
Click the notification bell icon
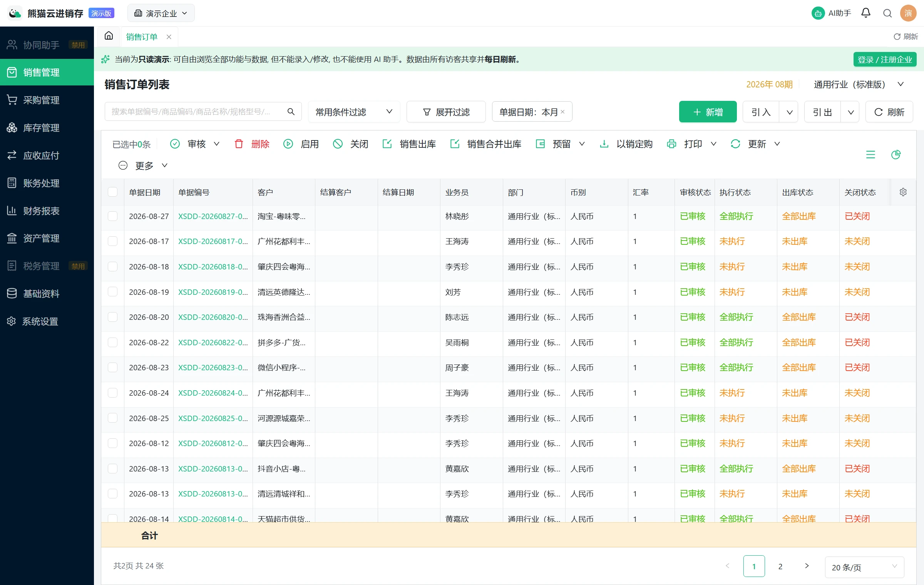pyautogui.click(x=866, y=13)
